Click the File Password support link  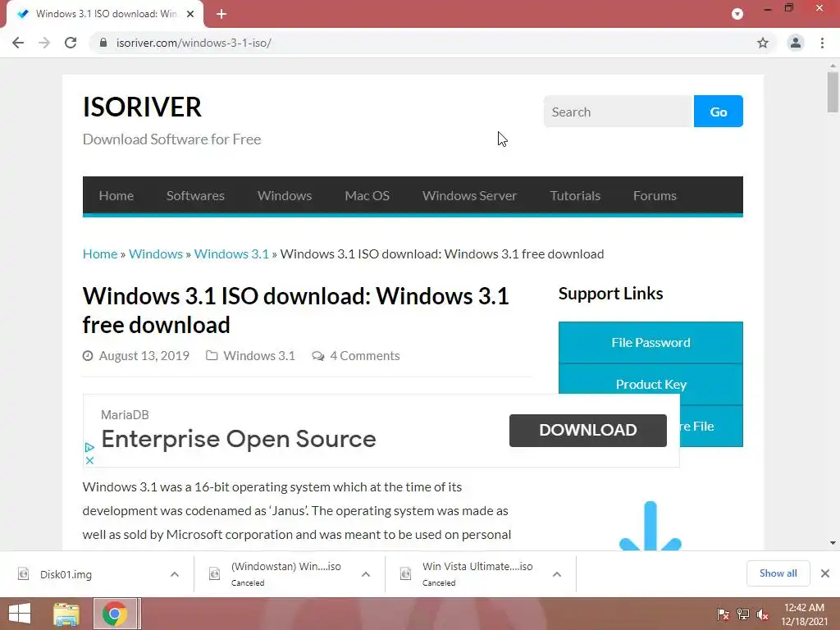(651, 342)
